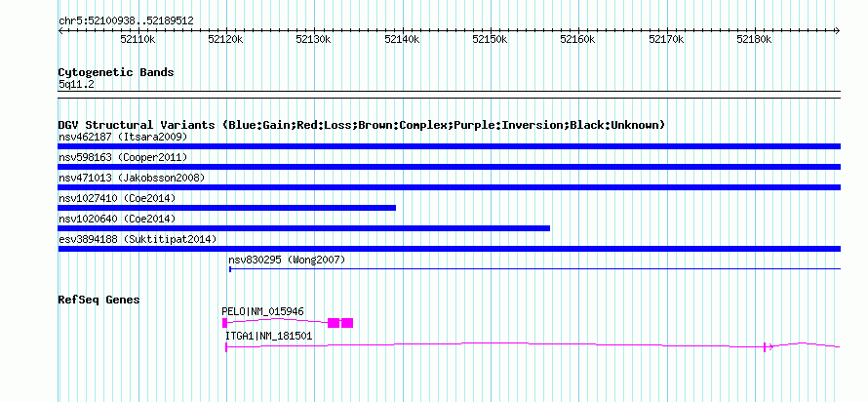This screenshot has width=868, height=402.
Task: Select the blue bar for nsv462187
Action: [x=450, y=146]
